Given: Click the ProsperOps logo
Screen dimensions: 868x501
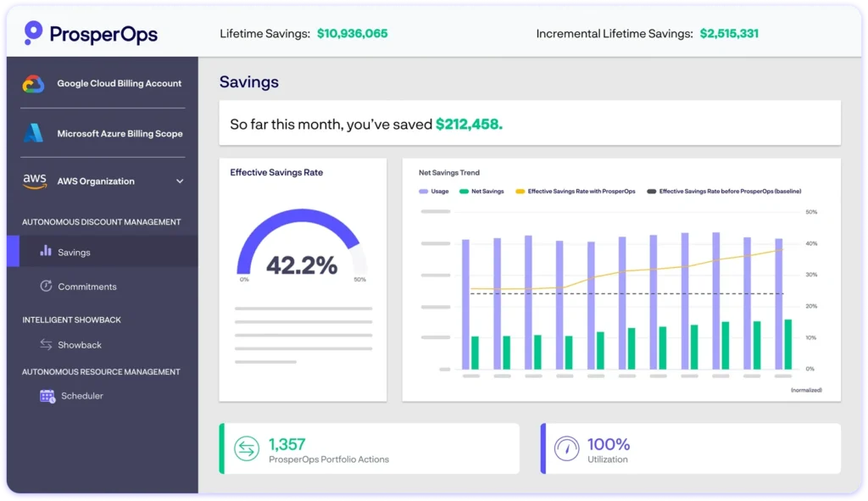Looking at the screenshot, I should point(91,34).
